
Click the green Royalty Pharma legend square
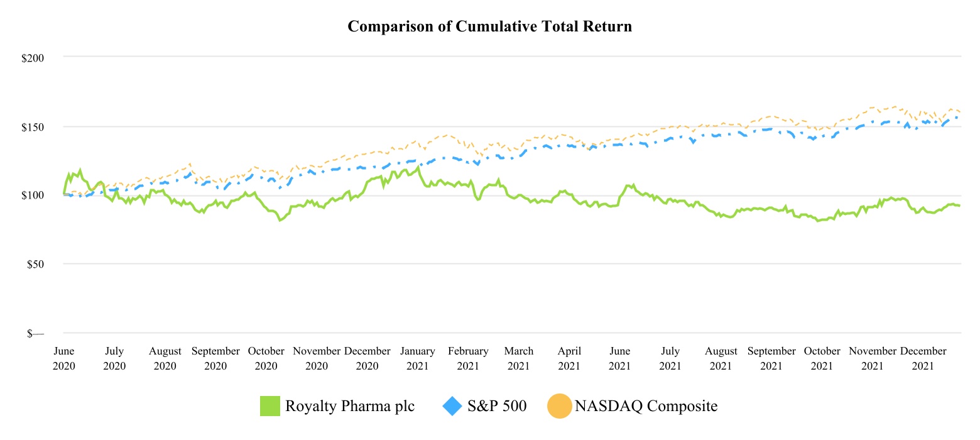click(270, 406)
